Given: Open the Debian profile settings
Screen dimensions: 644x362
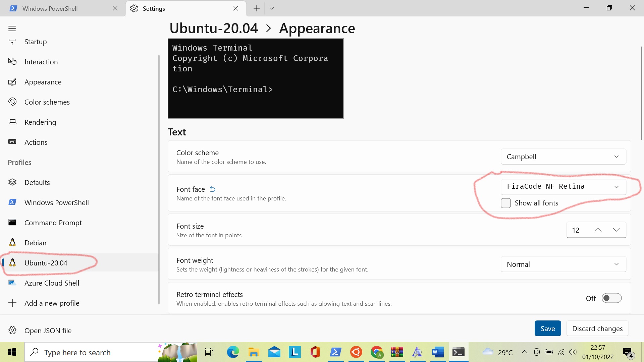Looking at the screenshot, I should [x=35, y=243].
